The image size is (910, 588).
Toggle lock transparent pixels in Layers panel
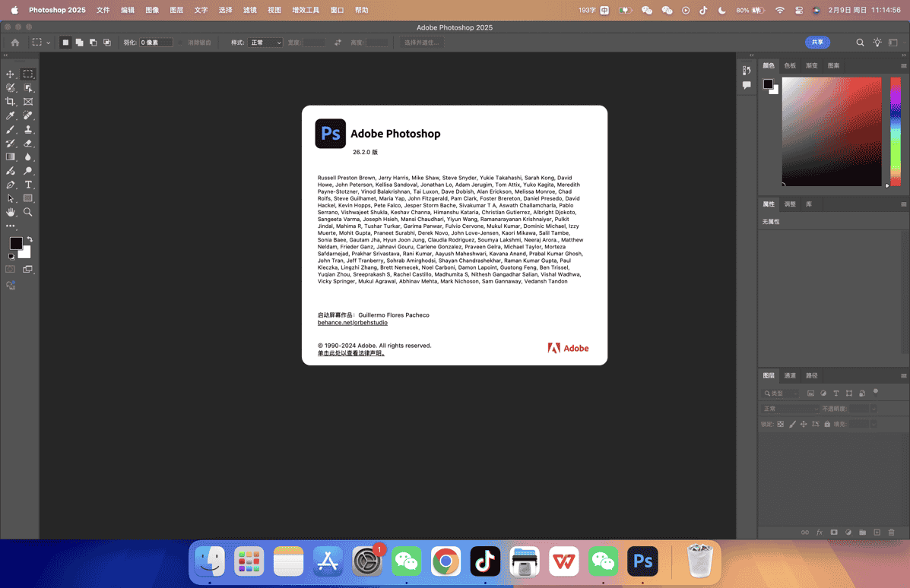(x=782, y=424)
